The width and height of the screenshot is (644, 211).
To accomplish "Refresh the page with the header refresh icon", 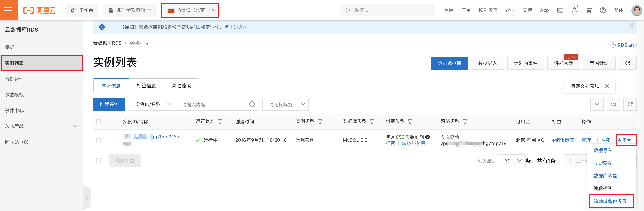I will click(x=628, y=63).
